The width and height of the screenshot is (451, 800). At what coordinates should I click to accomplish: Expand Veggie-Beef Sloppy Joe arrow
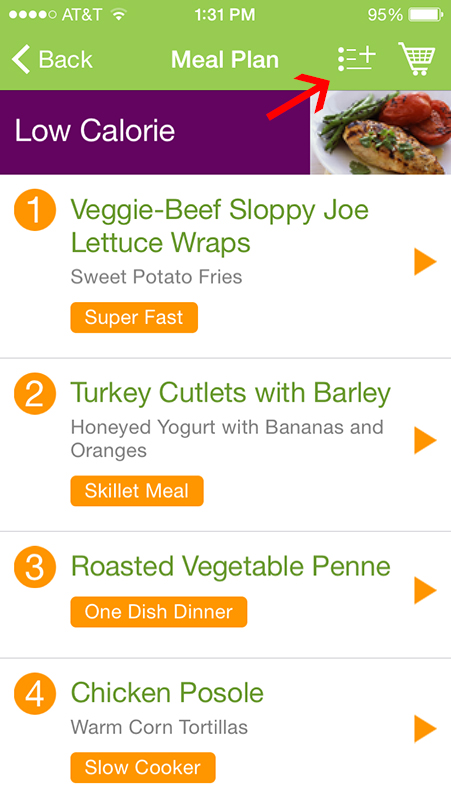pyautogui.click(x=425, y=262)
